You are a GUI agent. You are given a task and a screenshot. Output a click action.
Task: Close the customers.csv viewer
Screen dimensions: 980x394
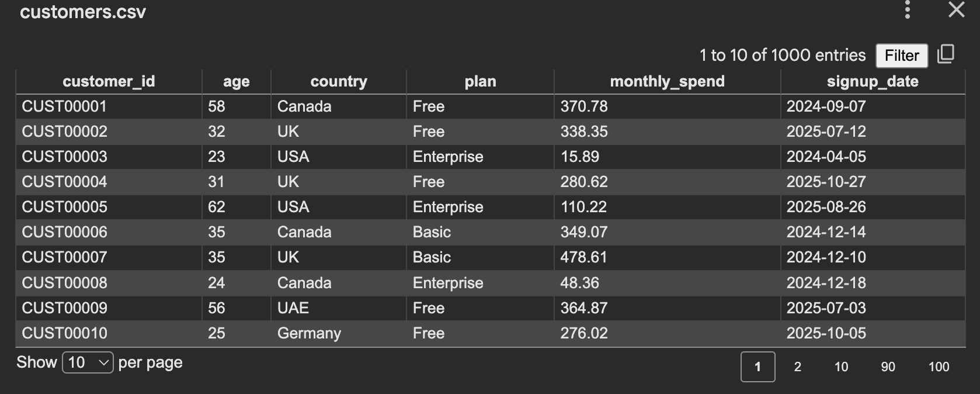(x=955, y=10)
